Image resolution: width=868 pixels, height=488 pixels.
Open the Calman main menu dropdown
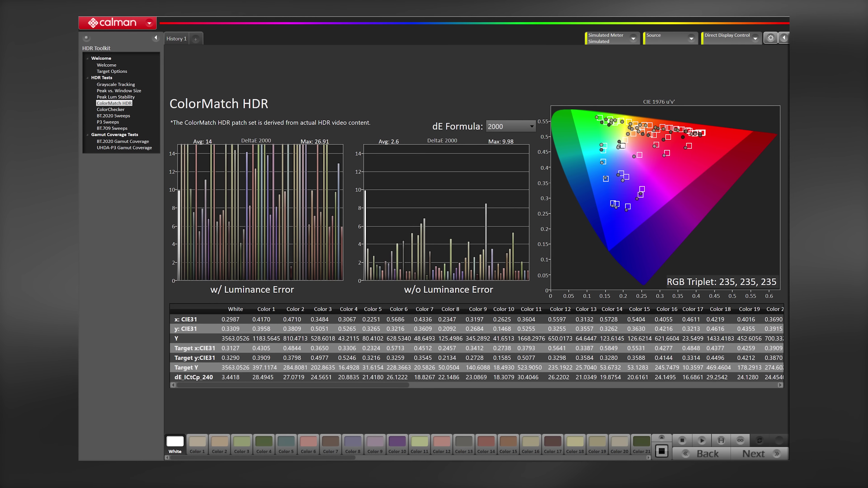(149, 23)
